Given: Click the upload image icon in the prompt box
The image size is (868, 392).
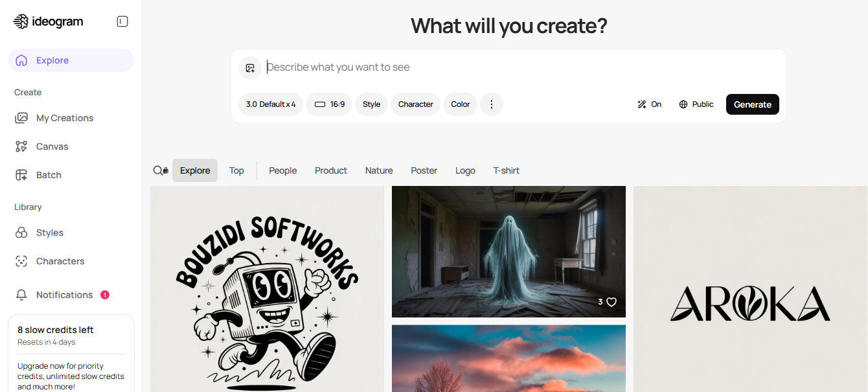Looking at the screenshot, I should [x=250, y=68].
